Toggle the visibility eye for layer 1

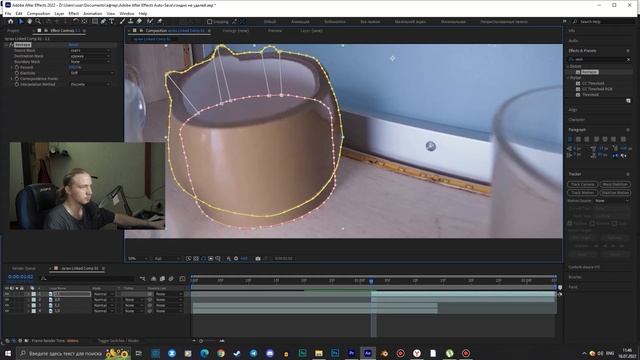pos(7,294)
